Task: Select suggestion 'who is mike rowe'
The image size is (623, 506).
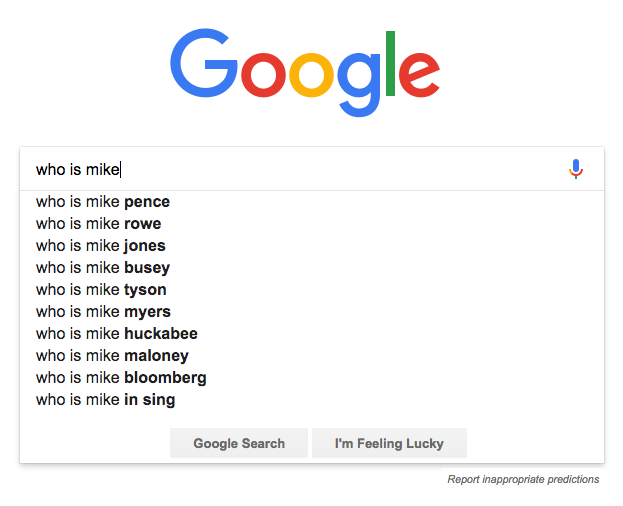Action: click(x=312, y=224)
